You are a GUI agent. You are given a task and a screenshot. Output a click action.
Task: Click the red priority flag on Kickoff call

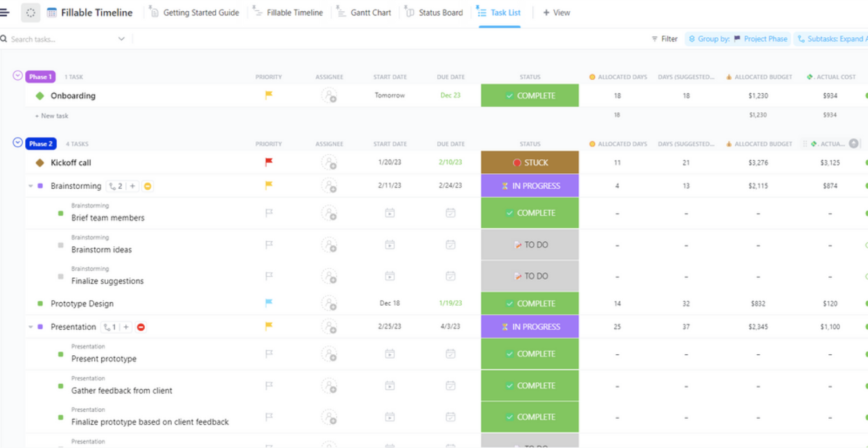pyautogui.click(x=268, y=163)
